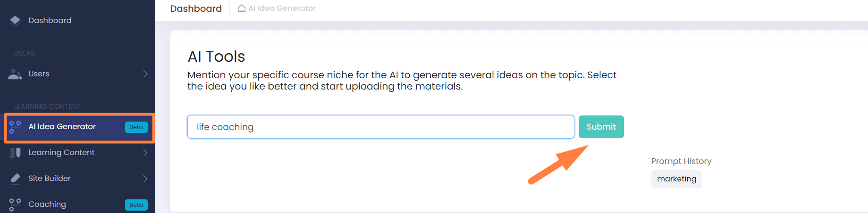Click the AI Idea Generator nodes icon
The image size is (868, 213).
coord(15,127)
